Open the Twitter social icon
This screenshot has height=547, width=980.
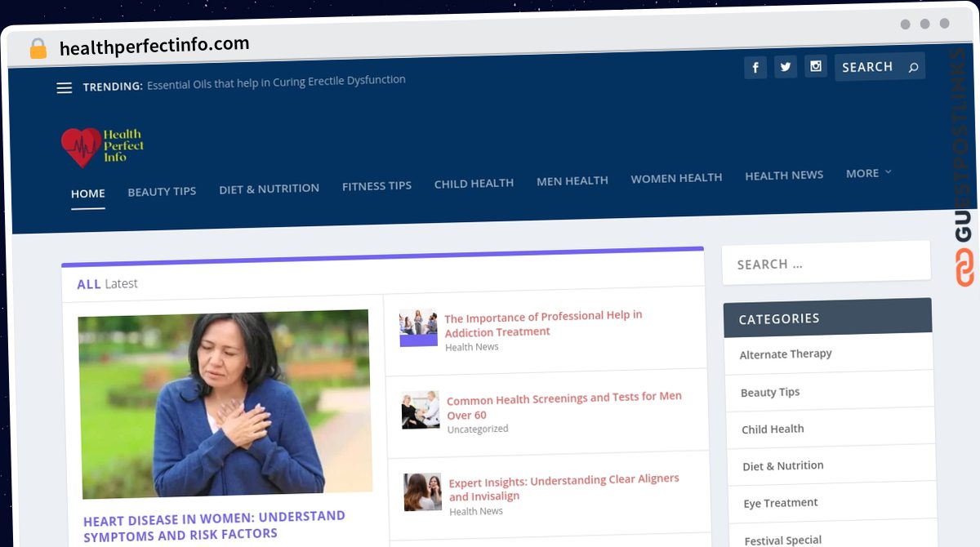(x=786, y=67)
